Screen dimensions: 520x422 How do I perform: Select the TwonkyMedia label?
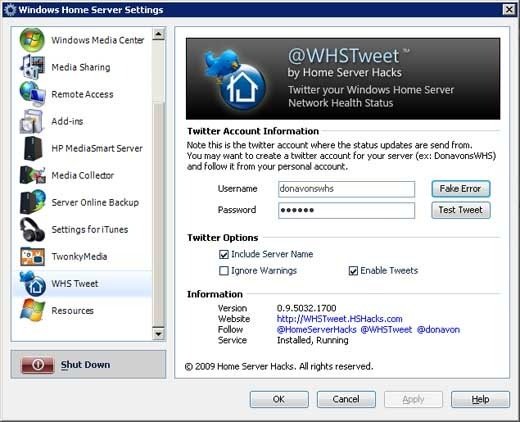79,256
